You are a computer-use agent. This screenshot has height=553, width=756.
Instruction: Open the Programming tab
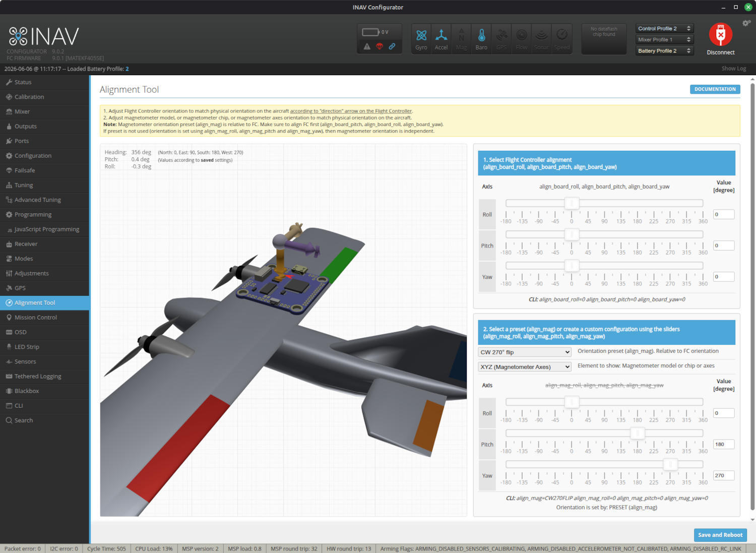(x=44, y=215)
